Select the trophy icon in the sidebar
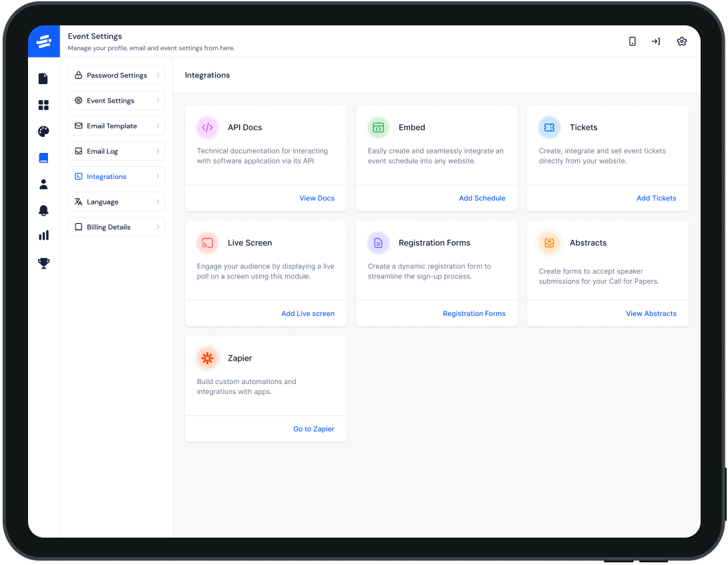The width and height of the screenshot is (728, 565). click(43, 262)
